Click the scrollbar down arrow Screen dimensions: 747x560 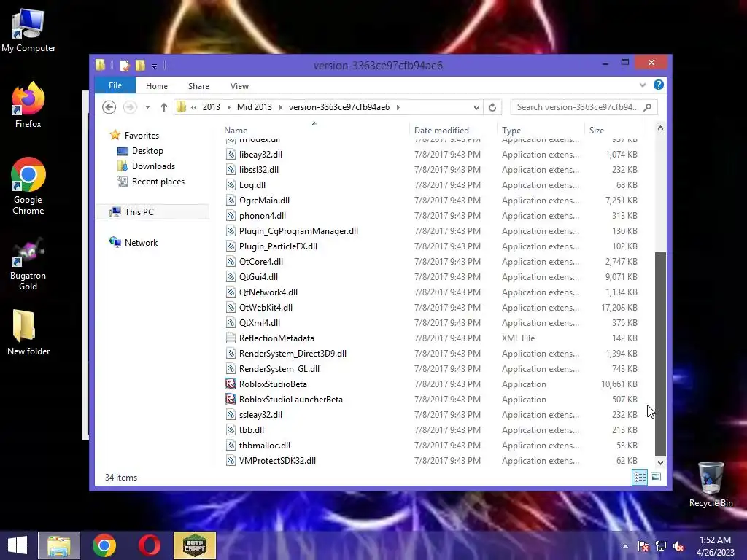point(660,462)
